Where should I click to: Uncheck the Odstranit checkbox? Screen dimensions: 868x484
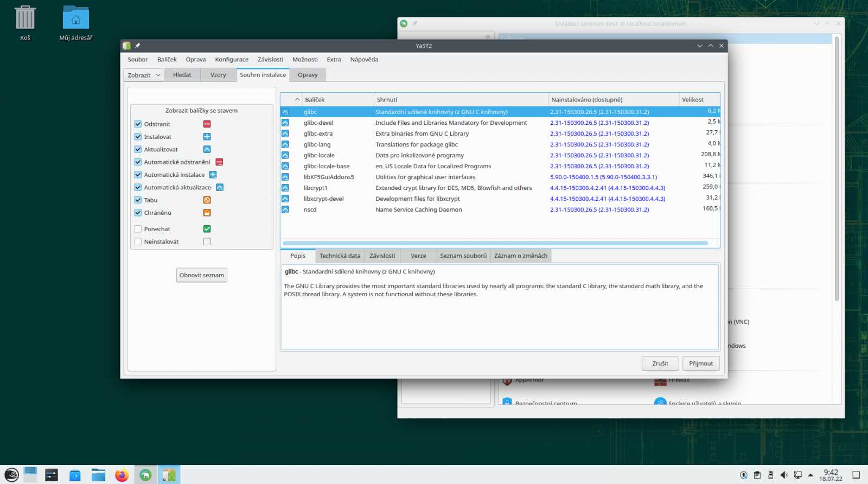point(138,124)
